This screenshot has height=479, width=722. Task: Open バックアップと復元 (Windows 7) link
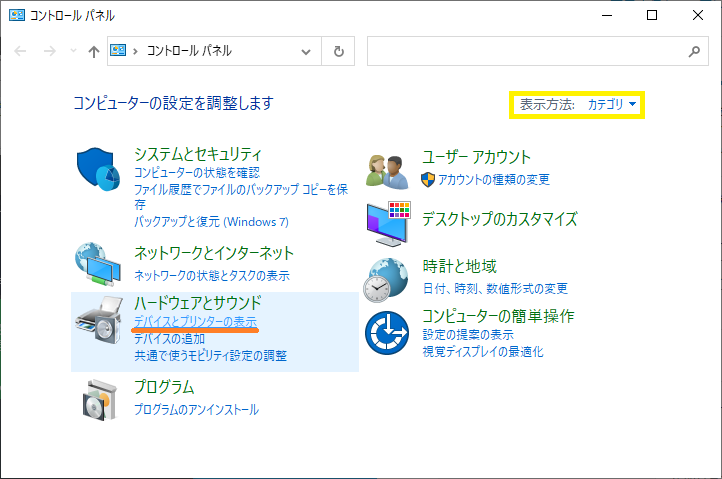tap(211, 222)
